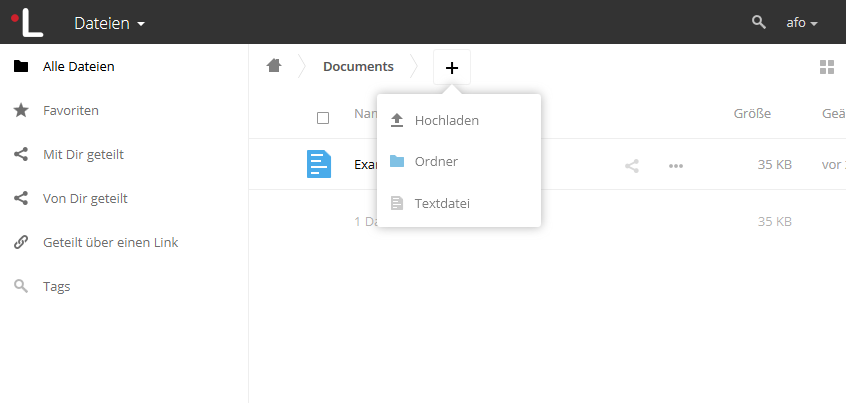
Task: Open the three-dot actions menu for file
Action: tap(676, 165)
